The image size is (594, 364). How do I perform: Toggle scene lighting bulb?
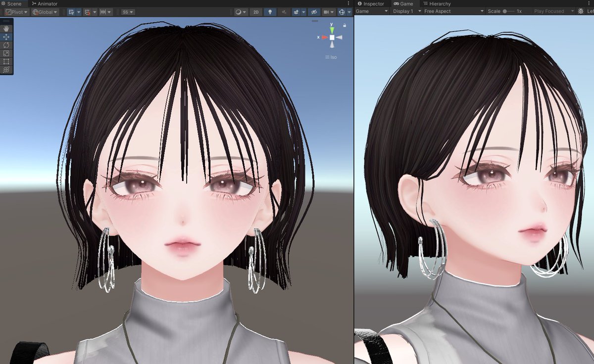(270, 12)
